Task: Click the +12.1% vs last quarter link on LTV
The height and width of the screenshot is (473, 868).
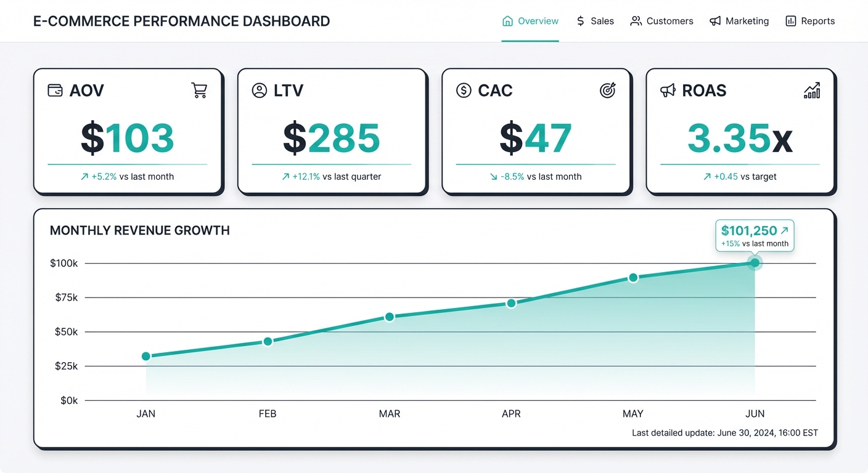Action: (x=332, y=176)
